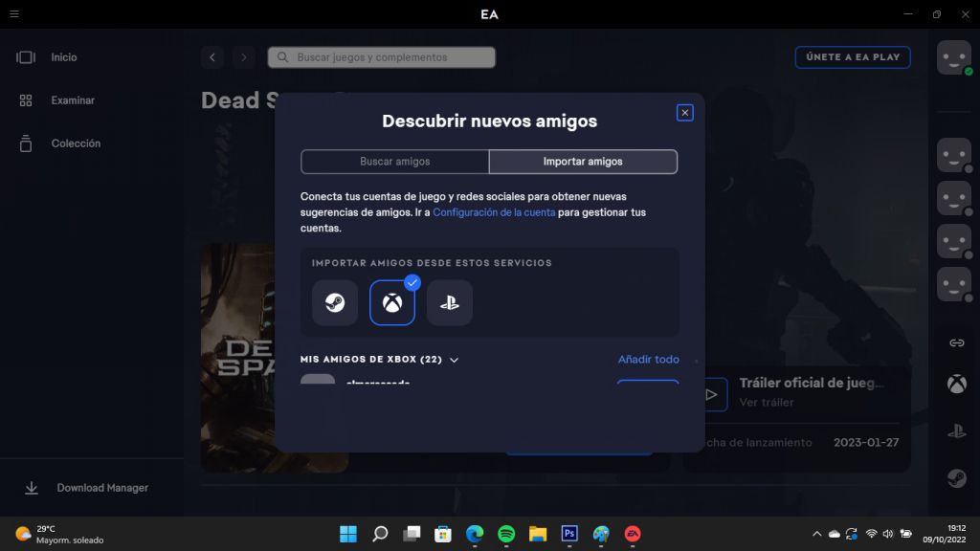Switch to the Buscar amigos tab

395,162
